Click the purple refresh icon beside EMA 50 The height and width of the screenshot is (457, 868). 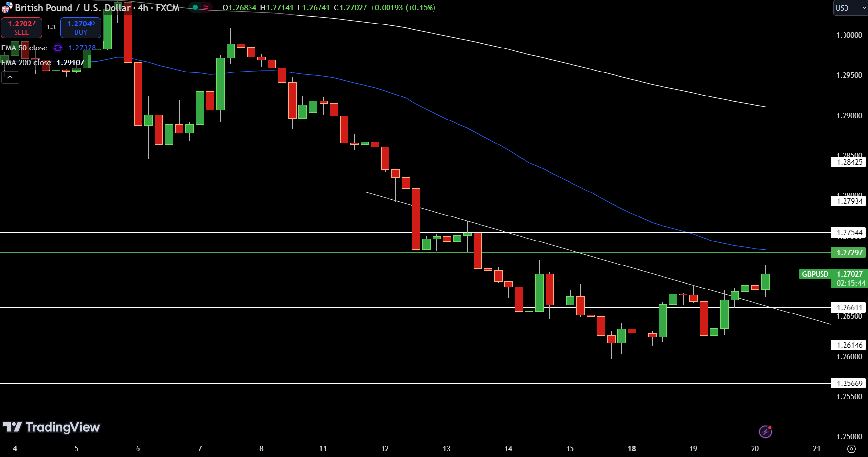[58, 48]
